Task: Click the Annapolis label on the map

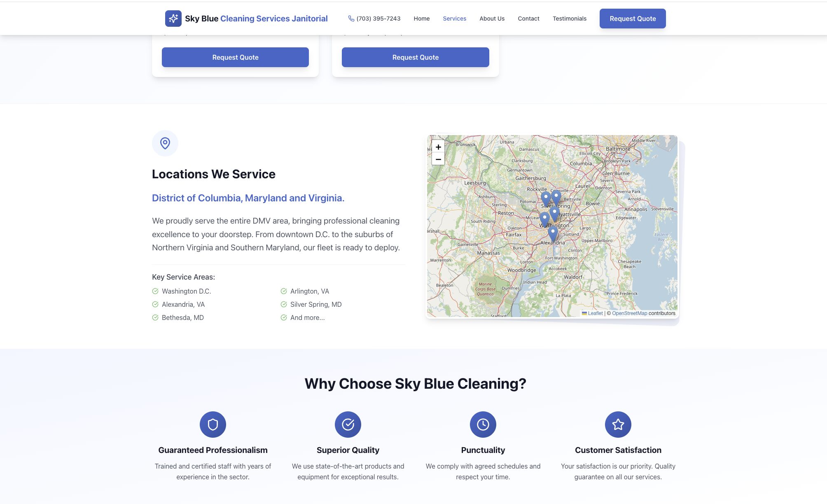Action: tap(635, 209)
